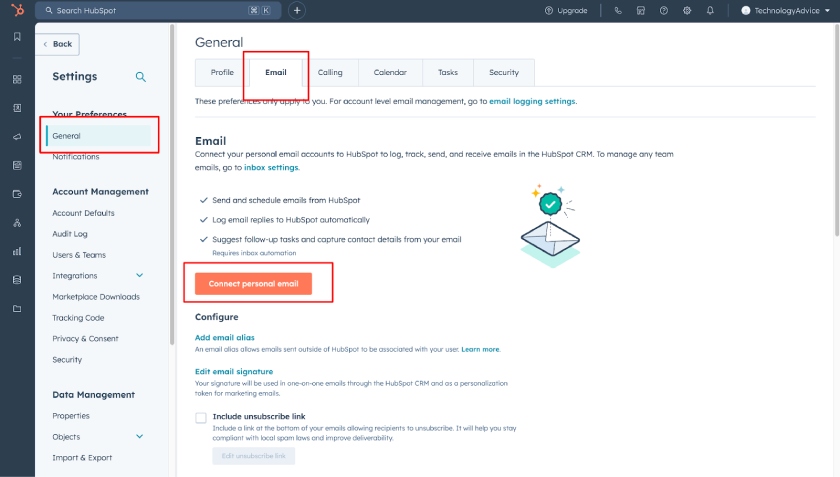The height and width of the screenshot is (477, 840).
Task: Open Users & Teams settings
Action: pos(79,255)
